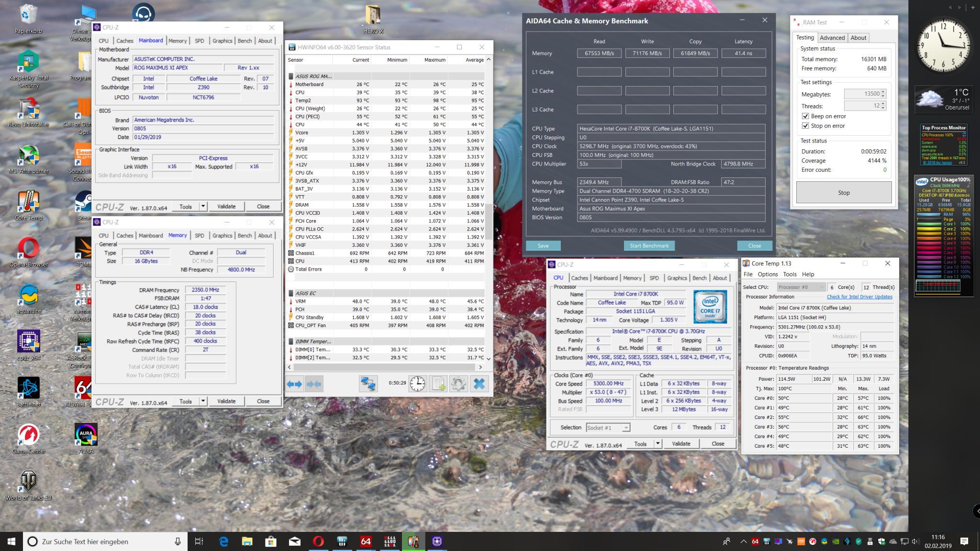Open HWiNFO sensor settings gear icon

(x=458, y=384)
